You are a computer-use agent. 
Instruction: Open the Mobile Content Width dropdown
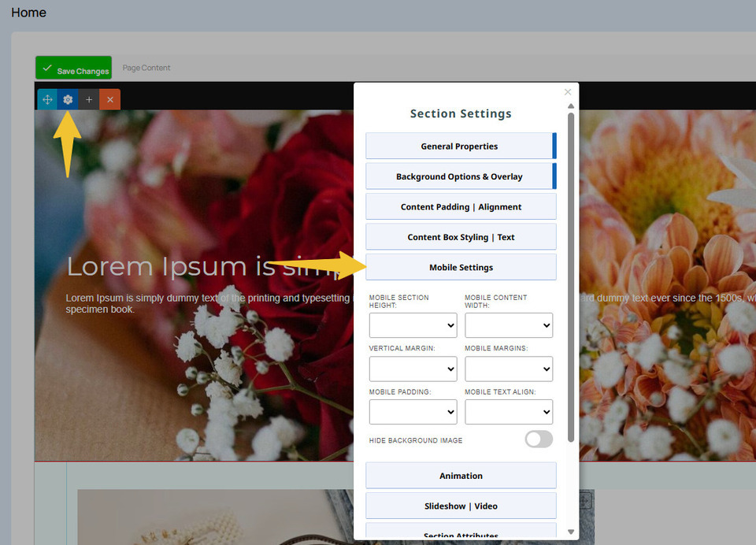click(x=509, y=325)
